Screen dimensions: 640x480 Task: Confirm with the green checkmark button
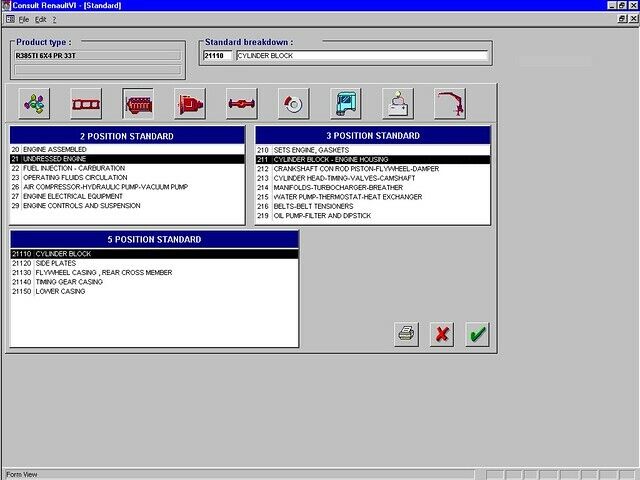coord(478,334)
